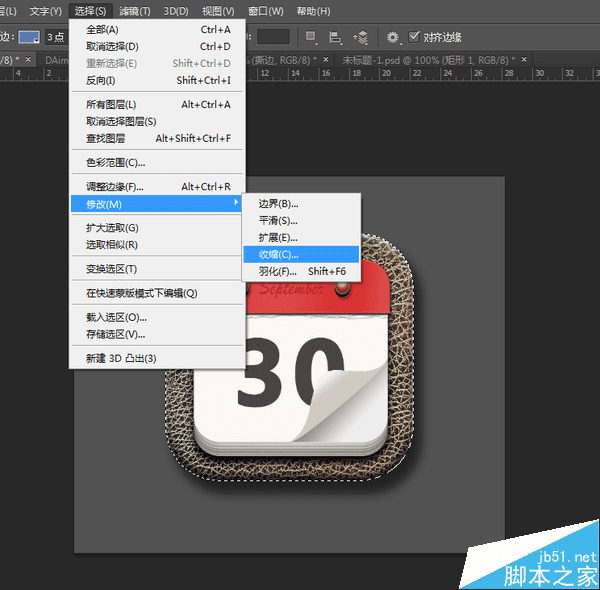Open the 滤镜(T) menu in menu bar

point(134,11)
